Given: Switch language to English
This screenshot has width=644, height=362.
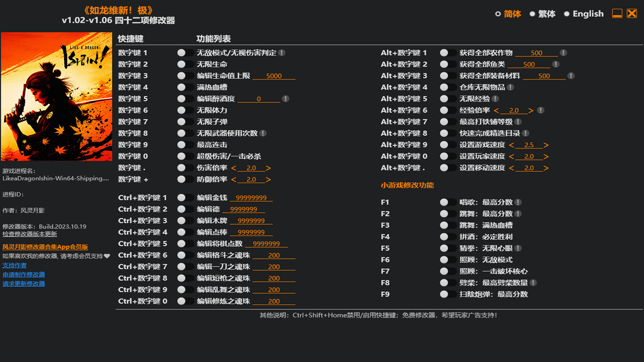Looking at the screenshot, I should click(584, 14).
